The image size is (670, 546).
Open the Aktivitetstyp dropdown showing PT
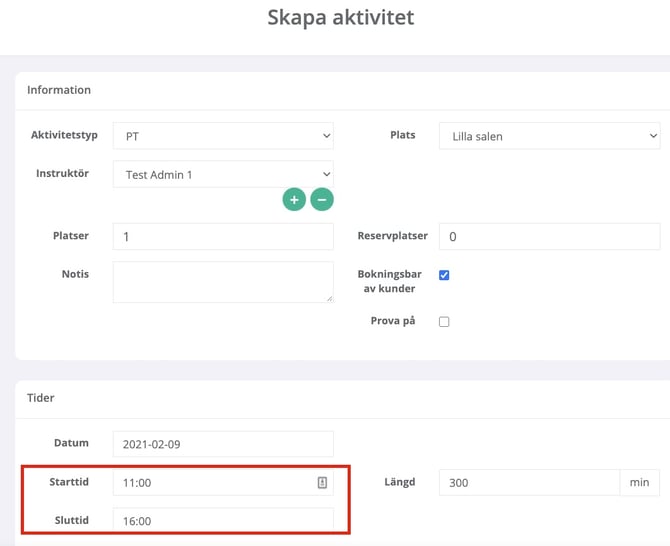[x=223, y=136]
